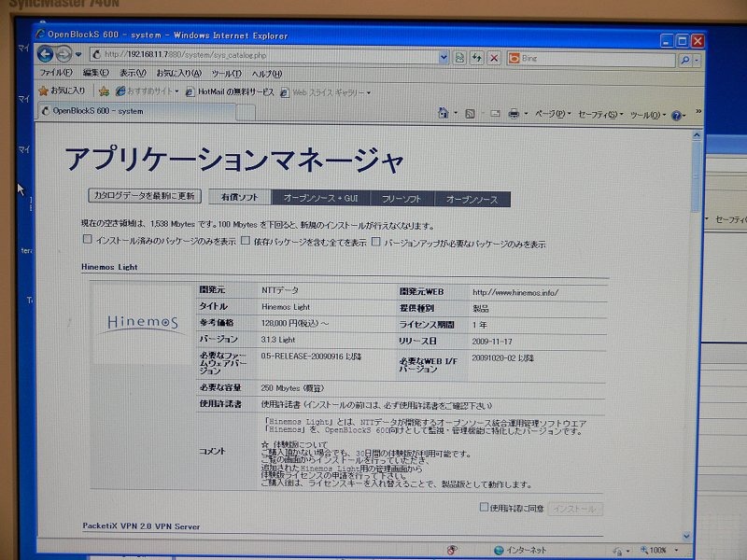Open おすすめサイト suggested sites link
Viewport: 747px width, 560px height.
[147, 91]
